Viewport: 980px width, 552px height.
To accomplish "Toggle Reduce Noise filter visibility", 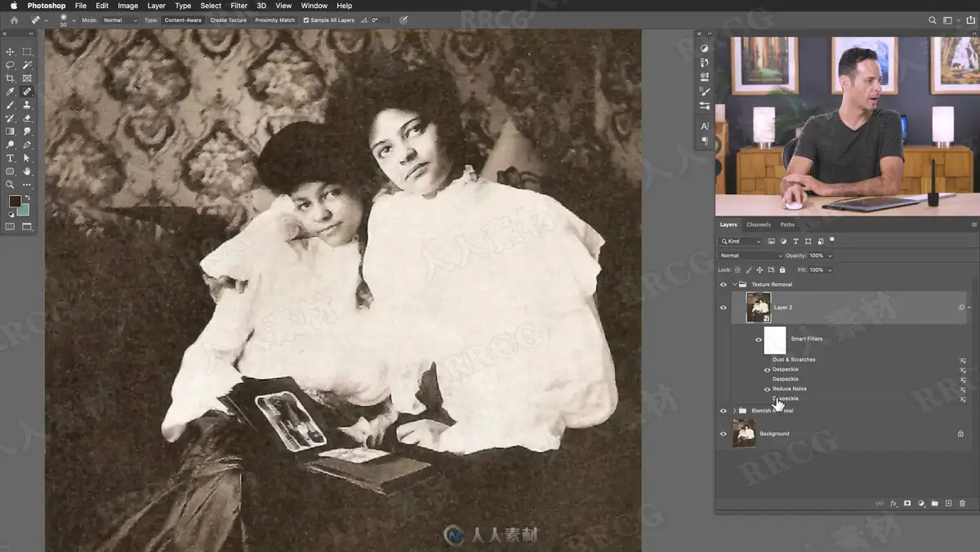I will pos(767,389).
